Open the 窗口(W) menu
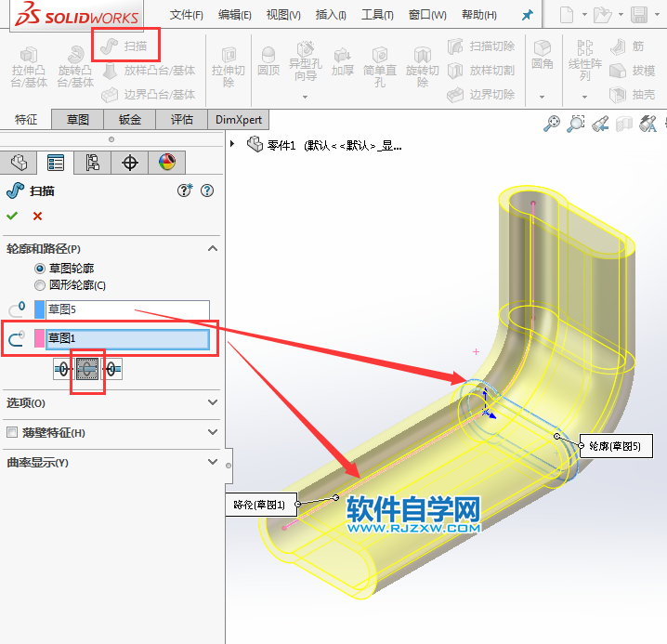Image resolution: width=667 pixels, height=644 pixels. [x=427, y=15]
